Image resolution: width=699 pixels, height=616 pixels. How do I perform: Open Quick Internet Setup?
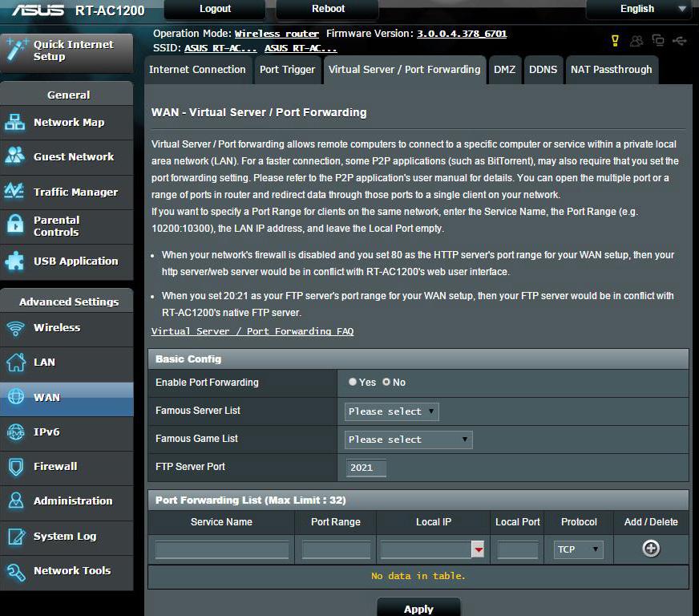pos(67,53)
